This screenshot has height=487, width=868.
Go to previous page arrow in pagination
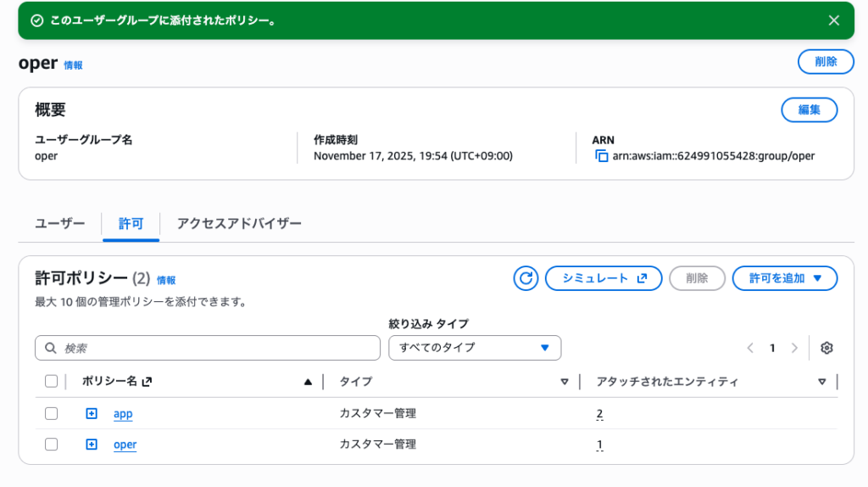point(750,348)
